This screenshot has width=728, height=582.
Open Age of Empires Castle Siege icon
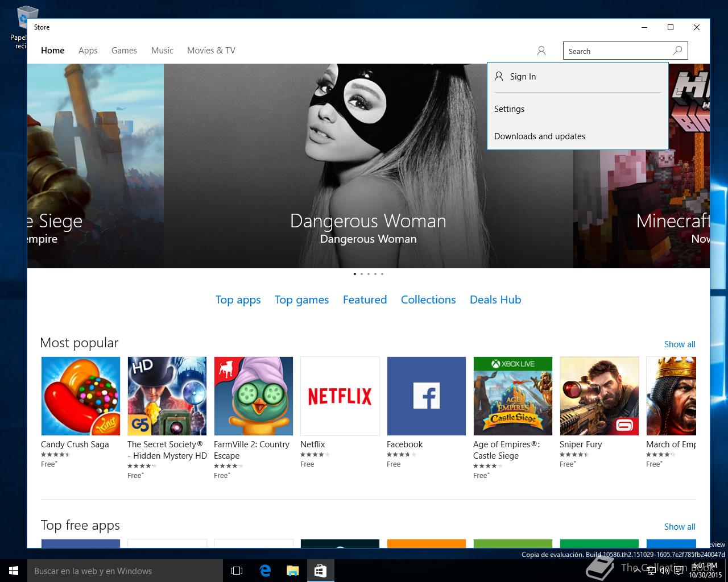513,396
